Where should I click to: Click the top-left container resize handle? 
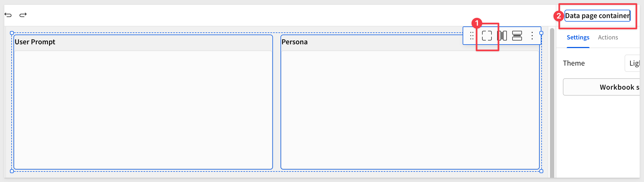(12, 33)
